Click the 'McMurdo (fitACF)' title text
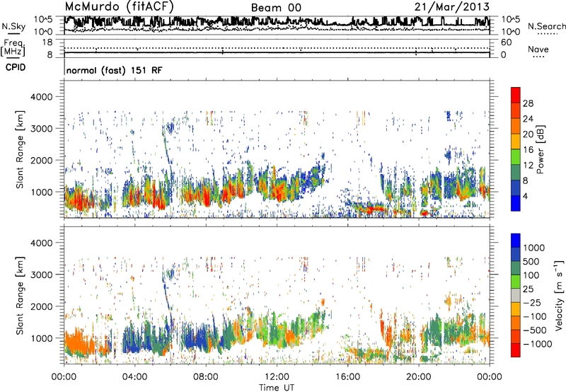 pos(119,7)
